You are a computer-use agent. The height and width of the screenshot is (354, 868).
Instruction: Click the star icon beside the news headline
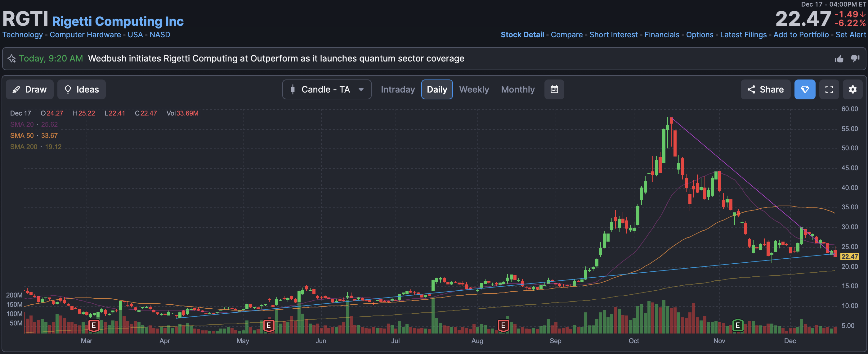(x=12, y=59)
